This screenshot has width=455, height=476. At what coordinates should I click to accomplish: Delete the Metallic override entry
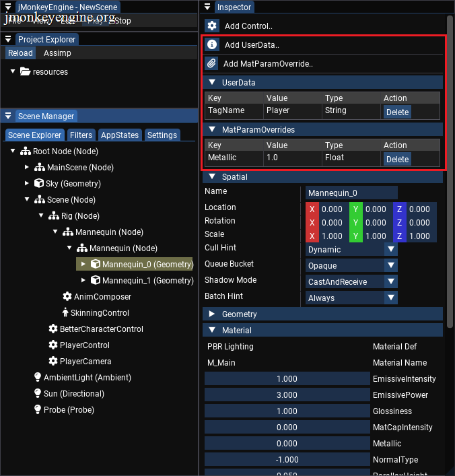point(397,159)
